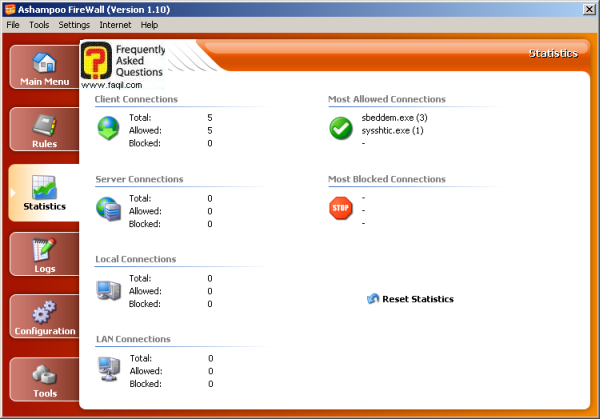Open the Tools menu in menu bar
600x419 pixels.
(39, 24)
